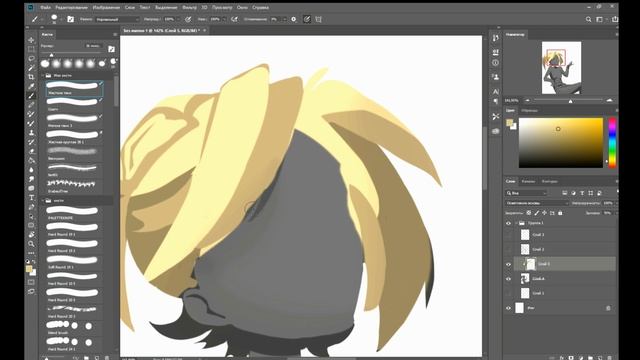This screenshot has width=640, height=360.
Task: Click the symmetry paint options icon
Action: pyautogui.click(x=318, y=19)
